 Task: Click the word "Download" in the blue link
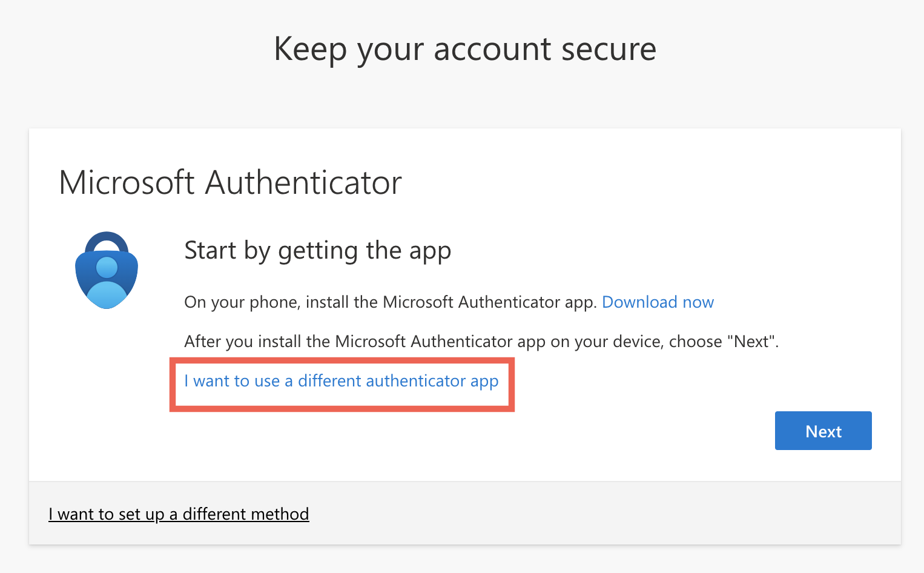[639, 302]
